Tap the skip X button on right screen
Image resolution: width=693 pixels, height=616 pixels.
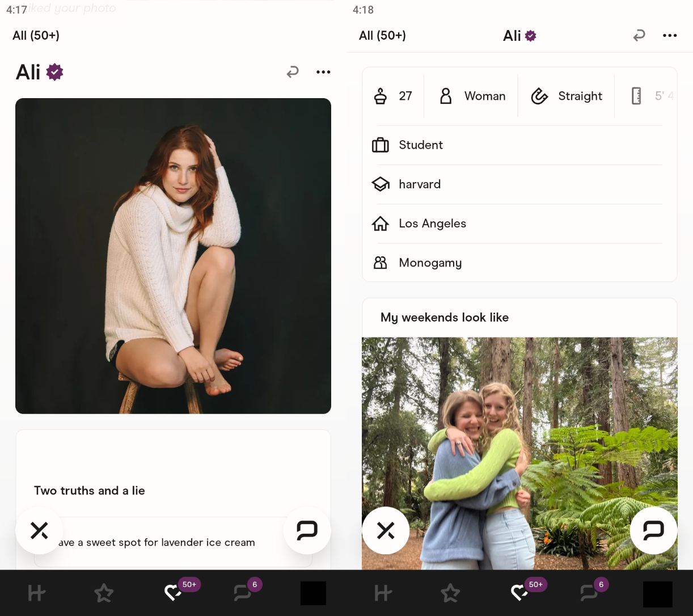(x=386, y=530)
